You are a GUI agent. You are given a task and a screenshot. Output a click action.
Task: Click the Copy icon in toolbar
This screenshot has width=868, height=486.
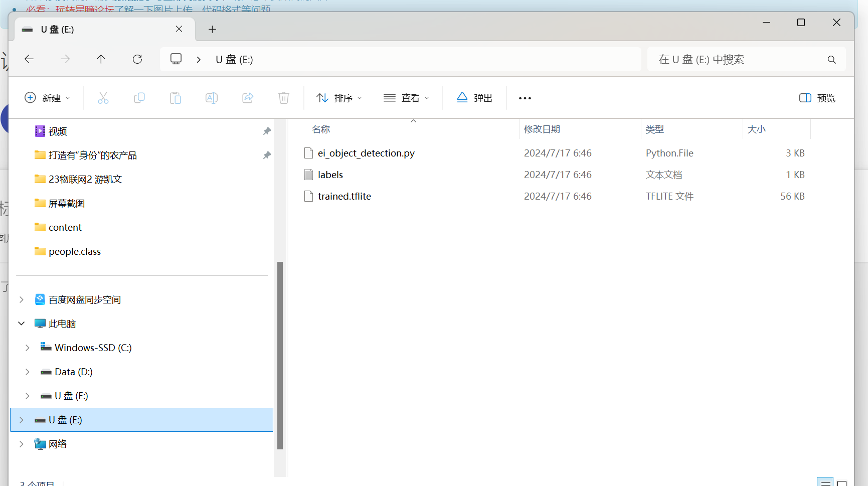[139, 98]
